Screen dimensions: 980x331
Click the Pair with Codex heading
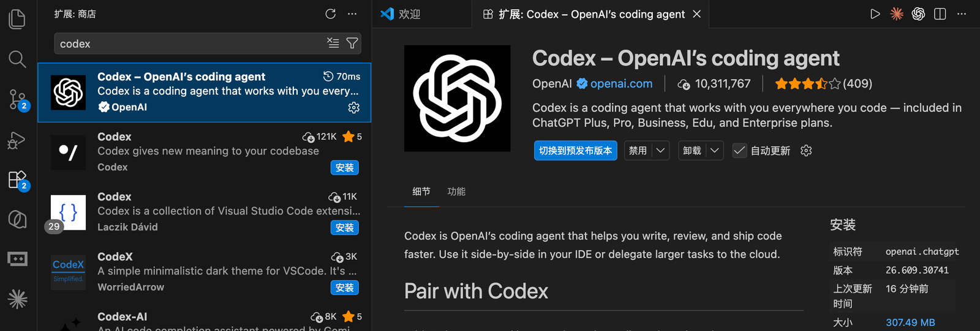click(476, 291)
